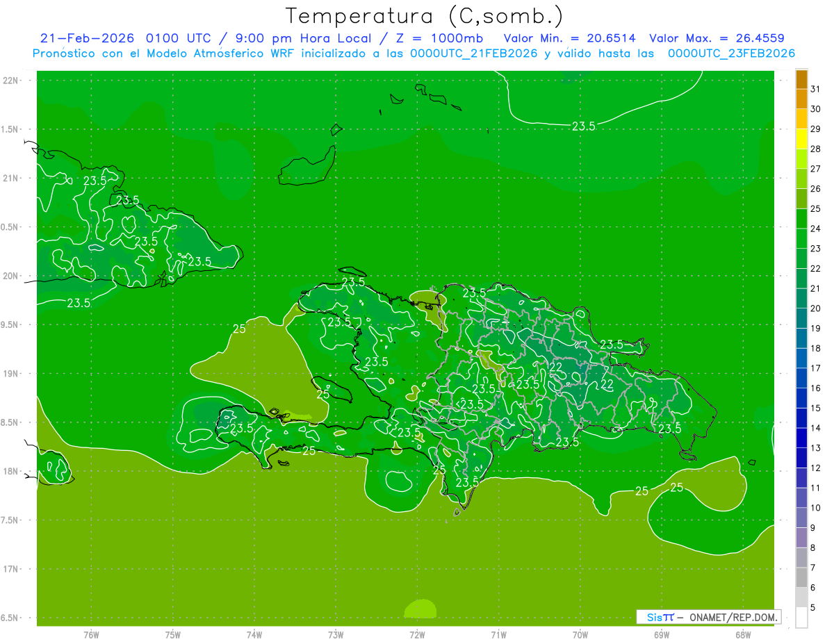Select the 'Valor Max. = 26.4559' readout
The width and height of the screenshot is (834, 644).
pyautogui.click(x=717, y=38)
